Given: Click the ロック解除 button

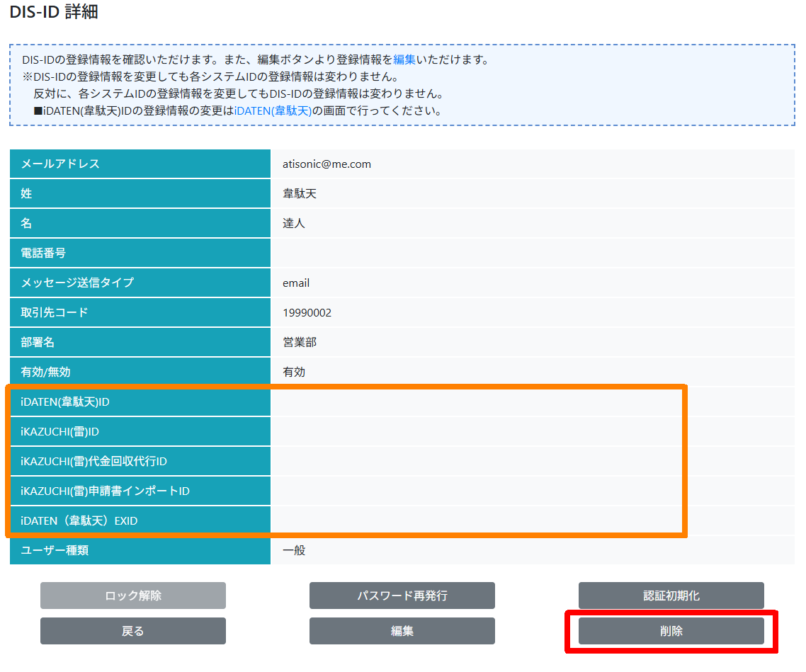Looking at the screenshot, I should point(132,596).
